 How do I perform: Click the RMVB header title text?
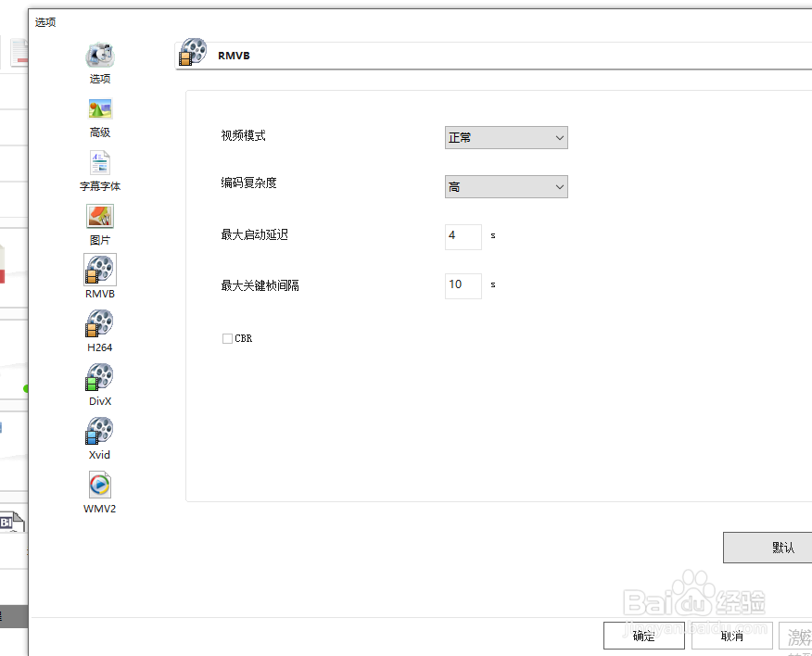235,56
